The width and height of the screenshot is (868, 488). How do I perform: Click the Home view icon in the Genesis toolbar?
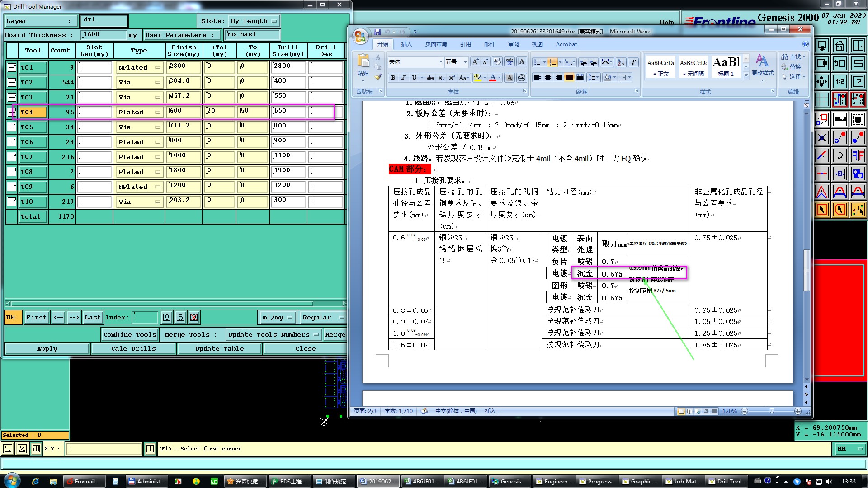[840, 46]
